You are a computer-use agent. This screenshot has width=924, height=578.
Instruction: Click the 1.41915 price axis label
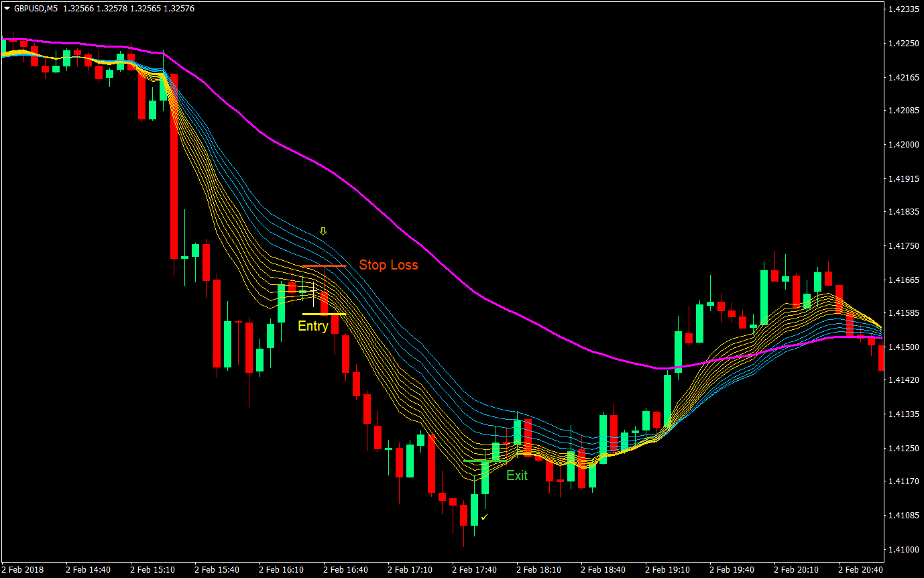903,179
